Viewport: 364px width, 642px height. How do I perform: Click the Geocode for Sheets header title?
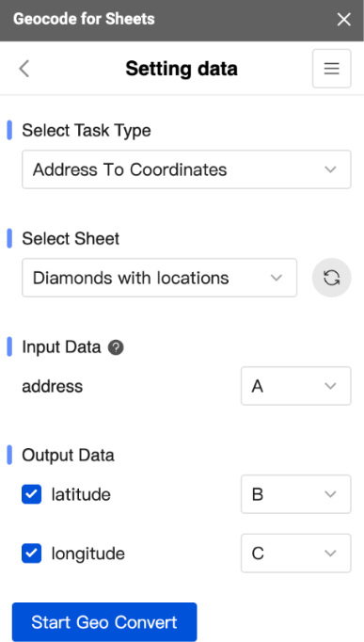(85, 19)
